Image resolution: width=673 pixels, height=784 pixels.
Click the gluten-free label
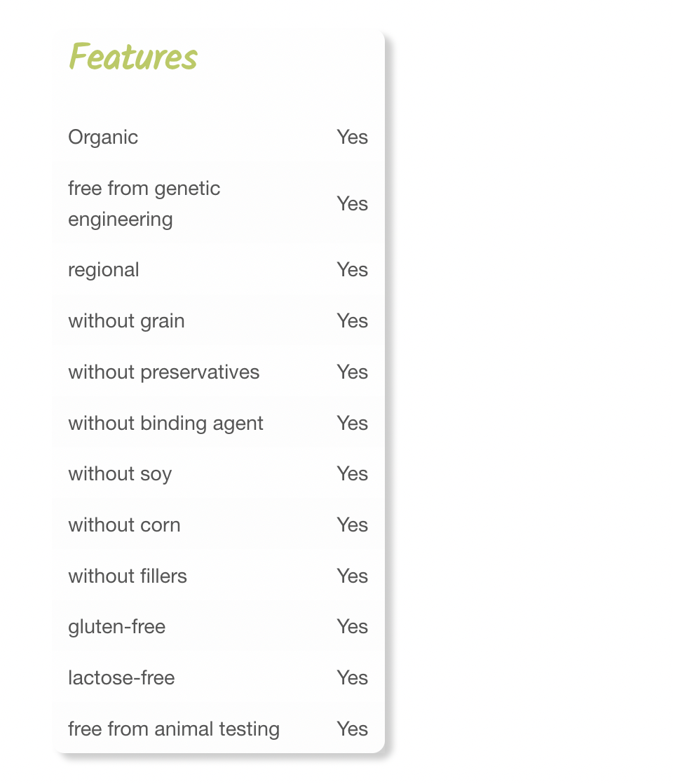[117, 627]
